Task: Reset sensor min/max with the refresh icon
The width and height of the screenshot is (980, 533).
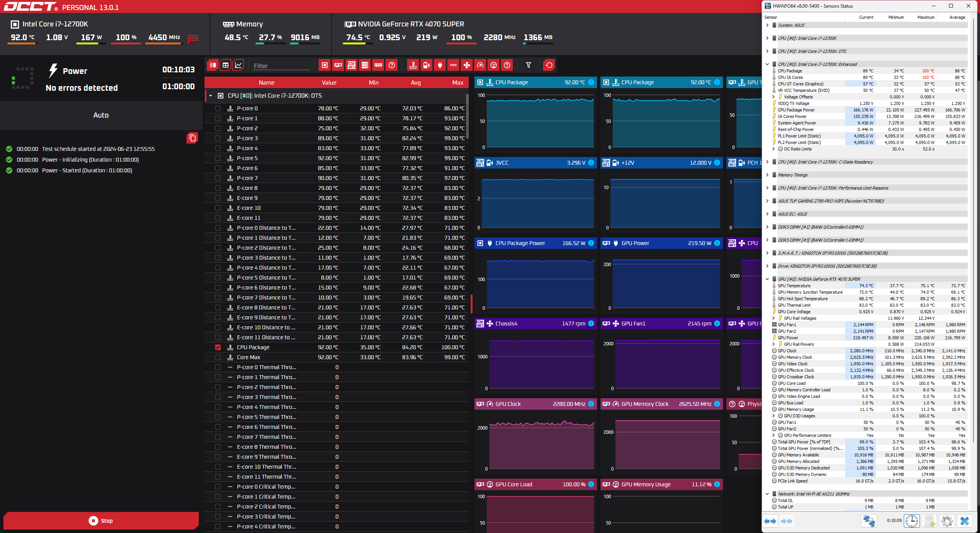Action: point(549,65)
